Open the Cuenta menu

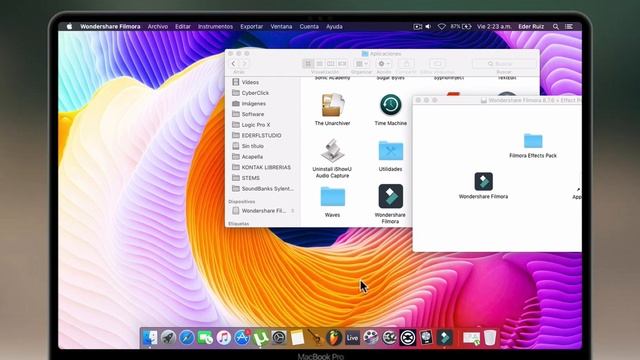coord(309,27)
